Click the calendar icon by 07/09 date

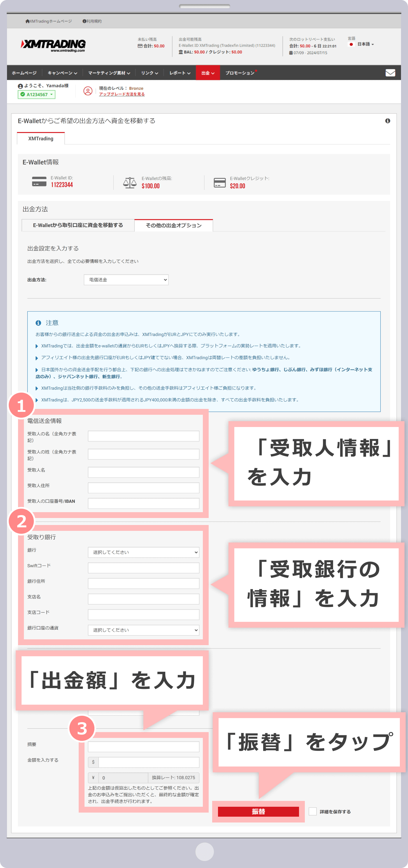[x=291, y=53]
